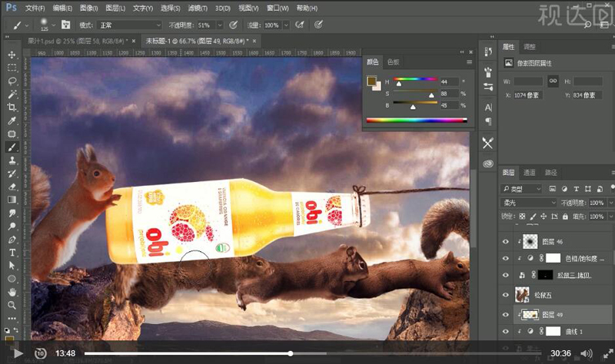Switch to the 路径 paths tab
Screen dimensions: 615x364
550,172
